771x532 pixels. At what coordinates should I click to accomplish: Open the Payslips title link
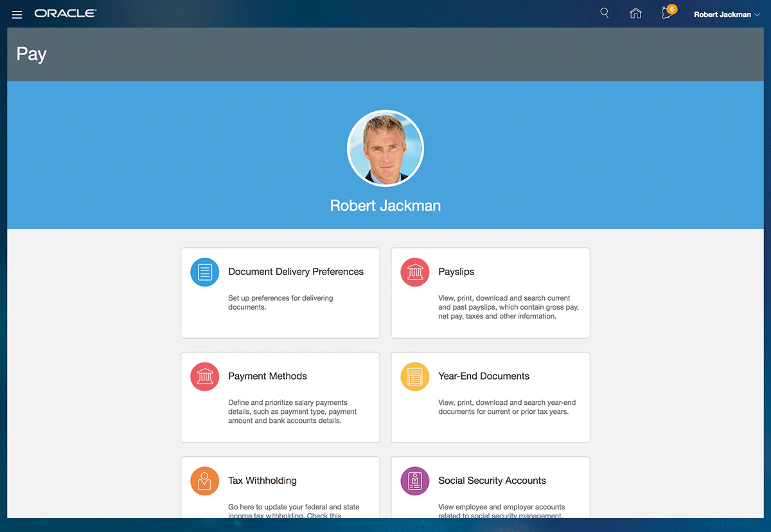(x=456, y=272)
